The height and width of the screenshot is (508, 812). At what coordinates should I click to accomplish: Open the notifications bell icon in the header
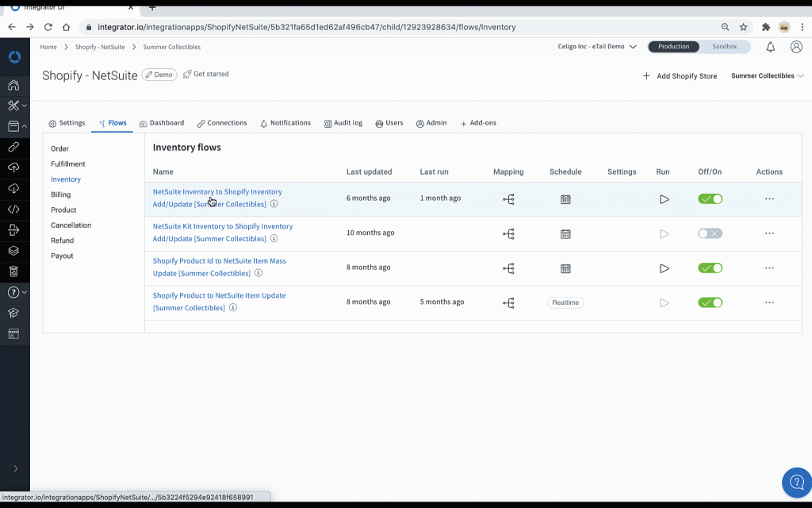click(771, 47)
